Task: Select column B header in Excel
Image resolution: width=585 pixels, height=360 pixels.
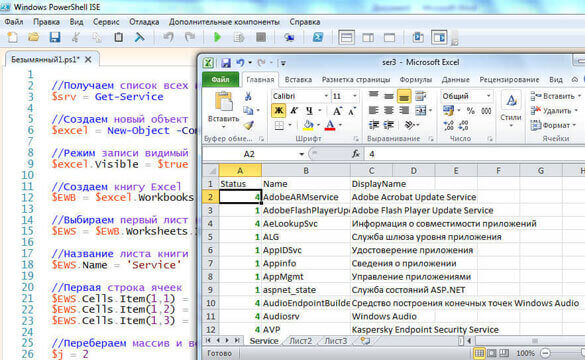Action: click(x=306, y=170)
